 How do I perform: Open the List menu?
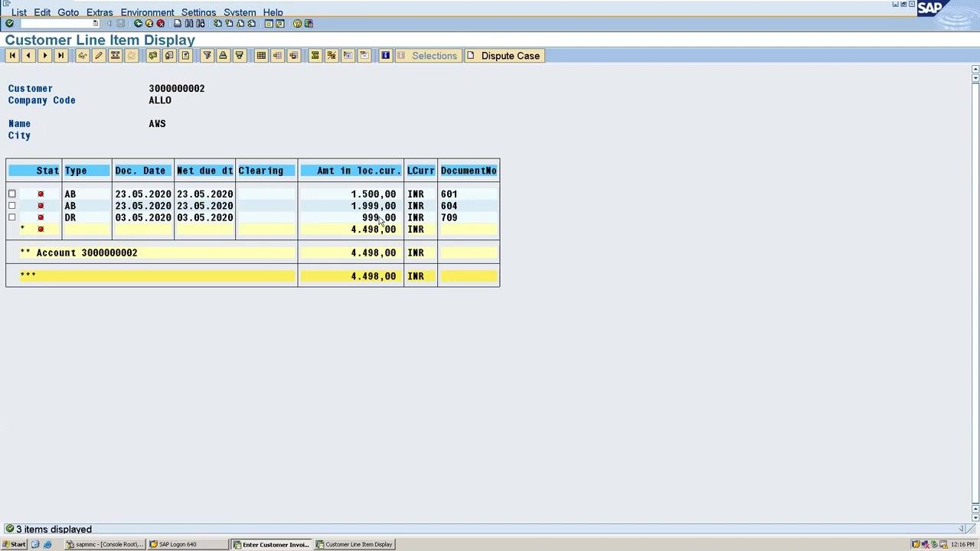(19, 12)
